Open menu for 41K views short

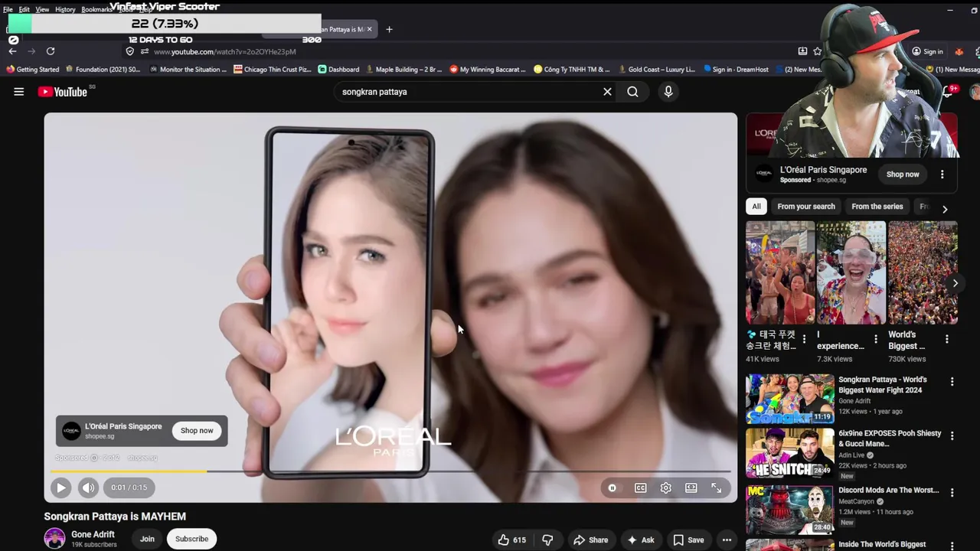804,339
